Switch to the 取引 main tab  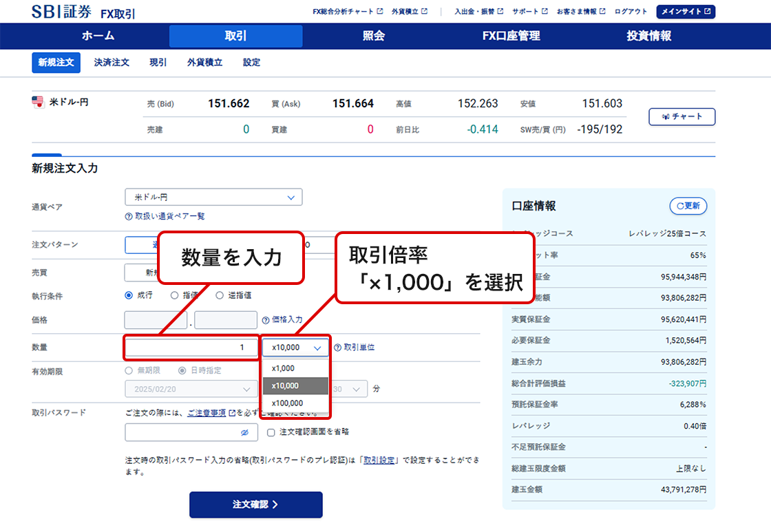pos(236,36)
